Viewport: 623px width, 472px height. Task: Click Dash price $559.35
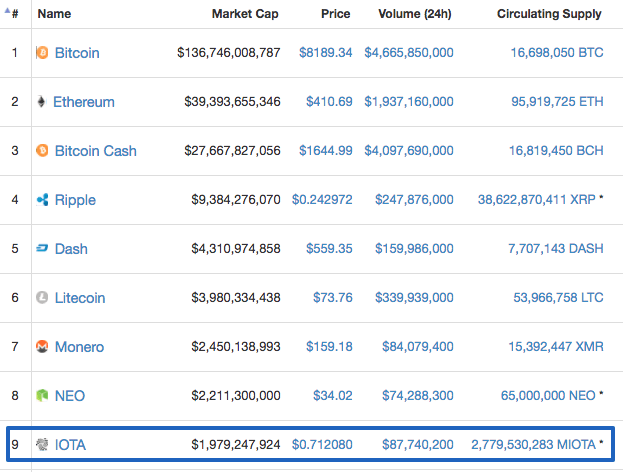coord(329,249)
